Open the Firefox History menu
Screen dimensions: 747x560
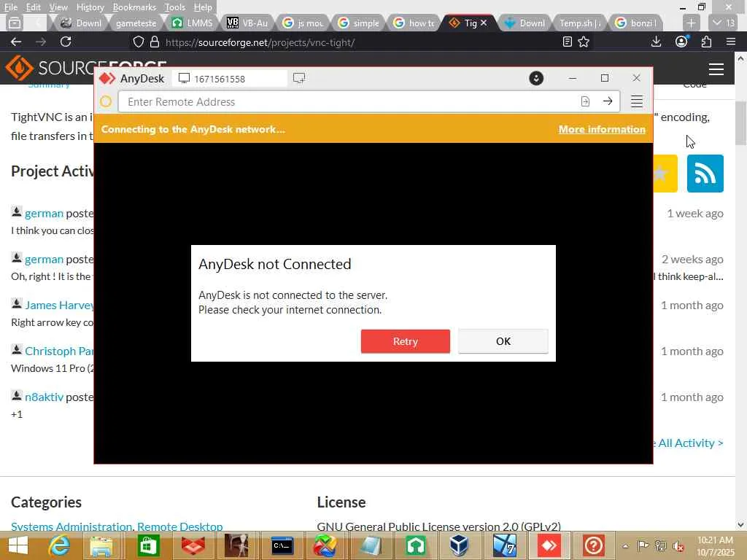click(90, 7)
